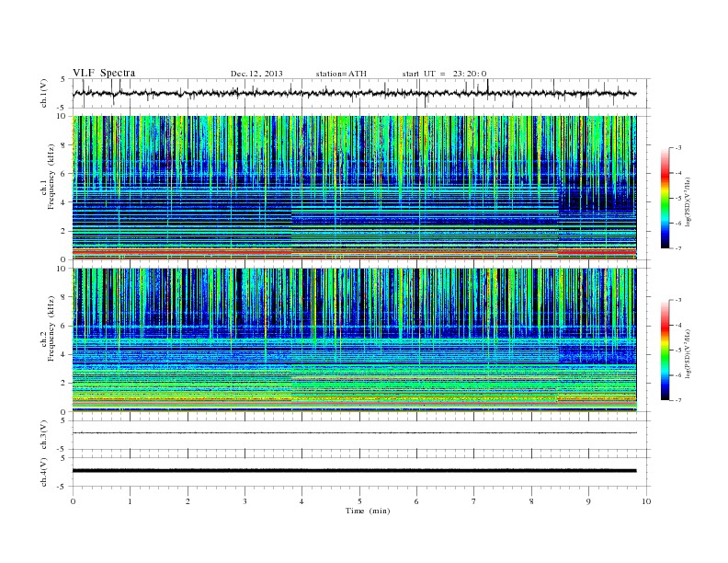Click the '4' tick on the time axis

(302, 501)
